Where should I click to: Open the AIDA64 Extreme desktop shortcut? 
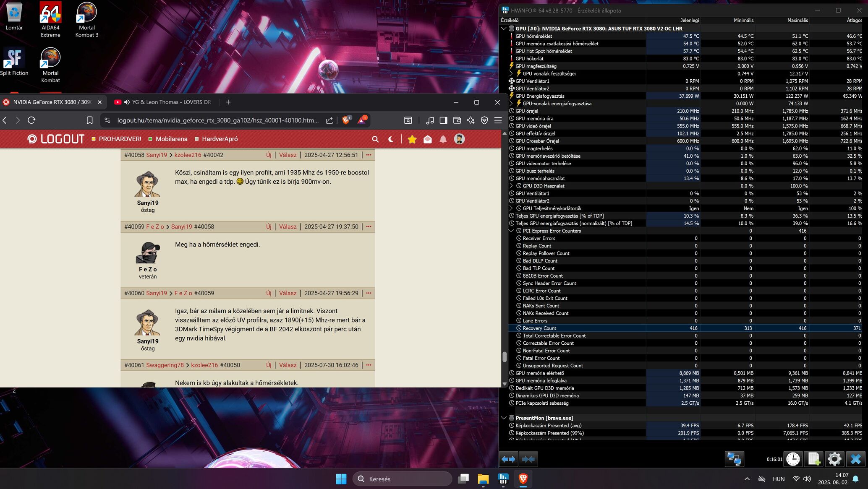tap(50, 19)
